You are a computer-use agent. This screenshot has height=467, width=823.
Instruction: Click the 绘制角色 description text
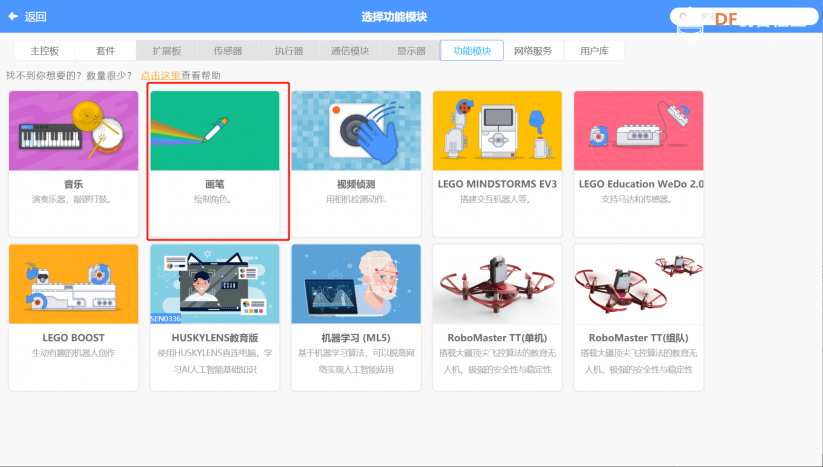pos(213,199)
